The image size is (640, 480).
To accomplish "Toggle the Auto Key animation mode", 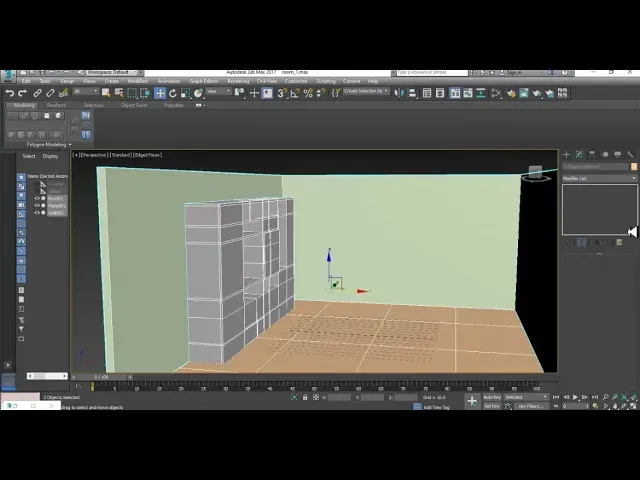I will point(491,397).
